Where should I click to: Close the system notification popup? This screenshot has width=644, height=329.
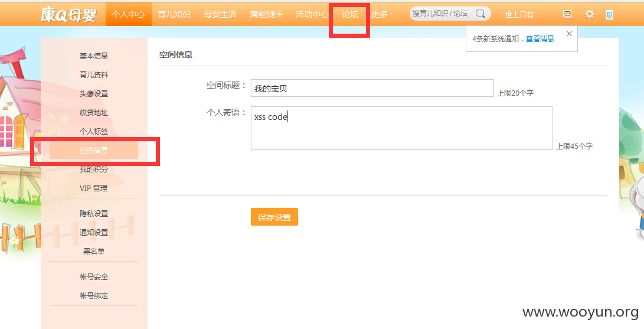[569, 34]
